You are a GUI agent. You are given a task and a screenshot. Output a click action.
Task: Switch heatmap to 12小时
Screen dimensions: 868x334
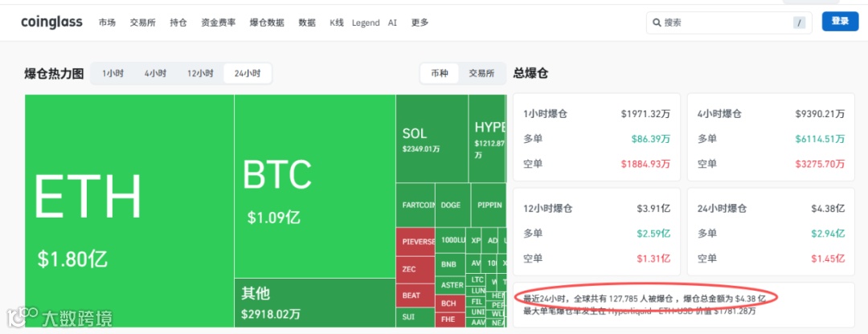coord(200,73)
